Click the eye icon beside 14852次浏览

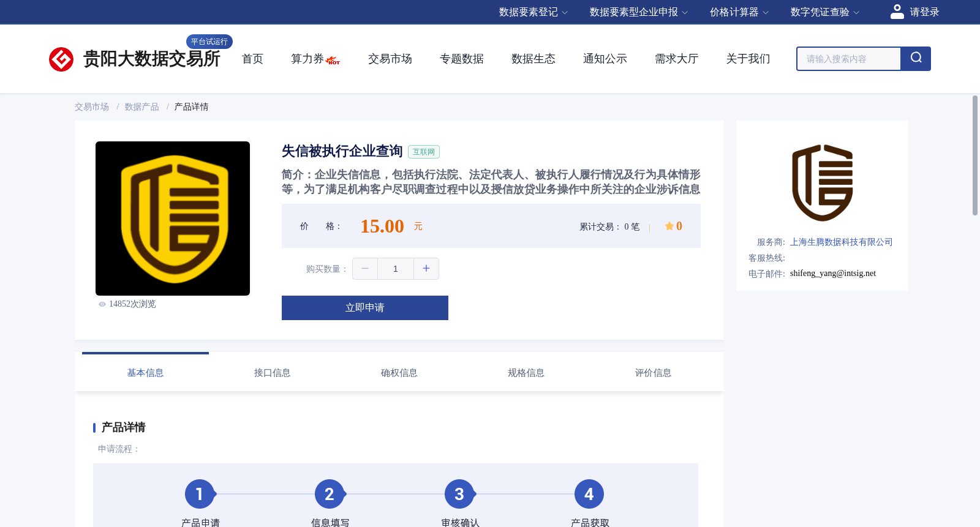[102, 304]
